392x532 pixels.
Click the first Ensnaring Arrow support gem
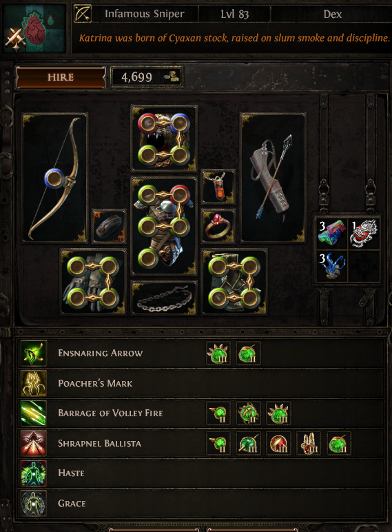(218, 354)
